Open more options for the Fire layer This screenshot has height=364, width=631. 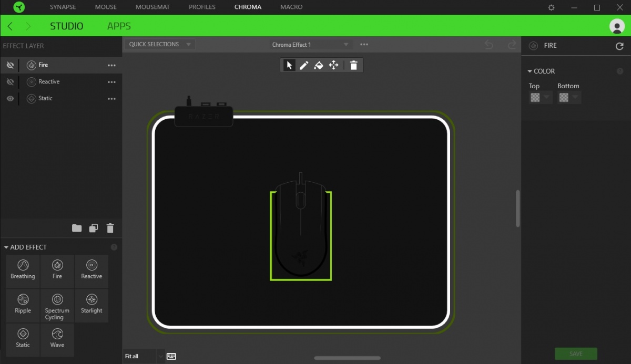point(111,65)
